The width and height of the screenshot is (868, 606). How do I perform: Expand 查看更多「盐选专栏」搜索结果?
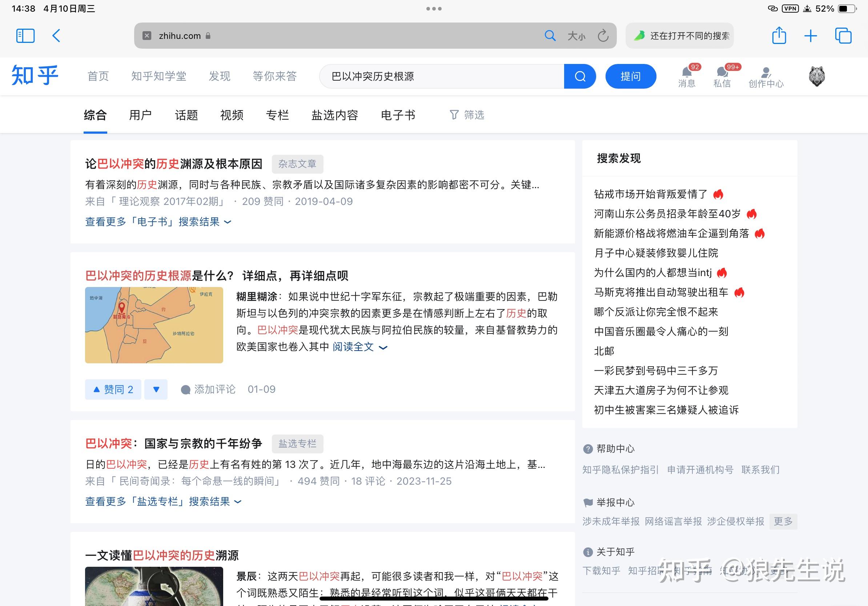point(163,502)
